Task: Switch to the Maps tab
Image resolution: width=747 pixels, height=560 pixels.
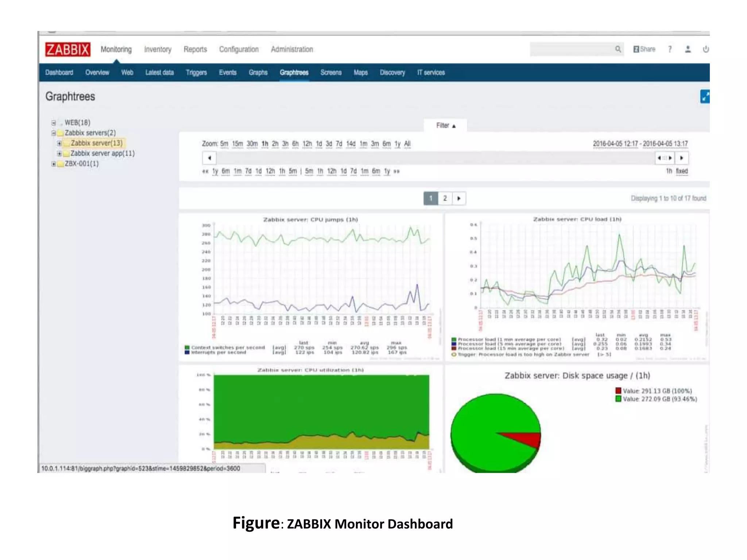Action: 361,73
